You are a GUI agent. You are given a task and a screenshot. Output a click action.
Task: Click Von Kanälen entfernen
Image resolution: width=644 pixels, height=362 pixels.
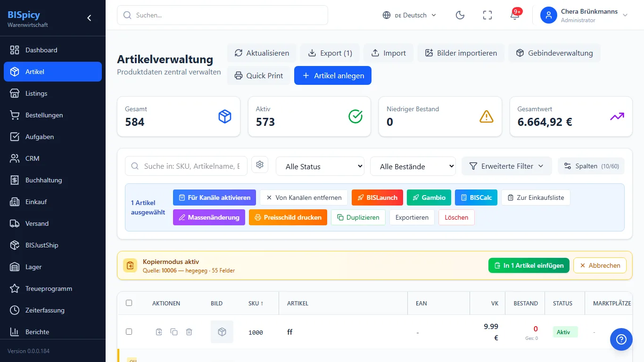click(304, 197)
